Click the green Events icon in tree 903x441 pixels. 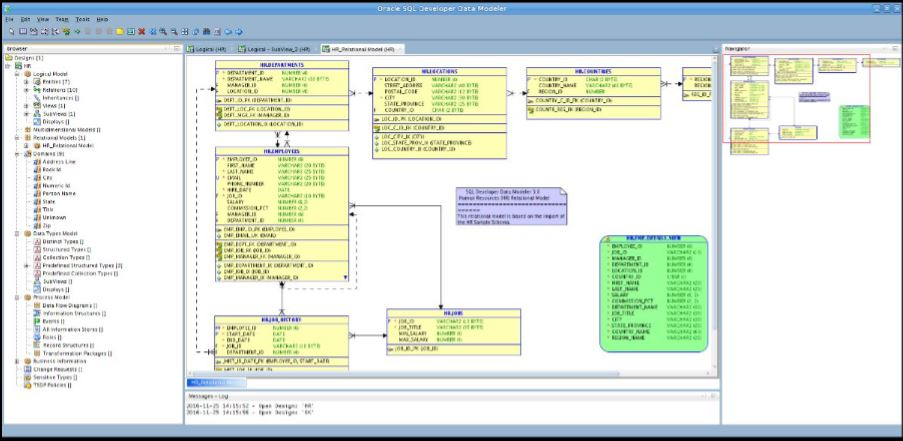[37, 321]
